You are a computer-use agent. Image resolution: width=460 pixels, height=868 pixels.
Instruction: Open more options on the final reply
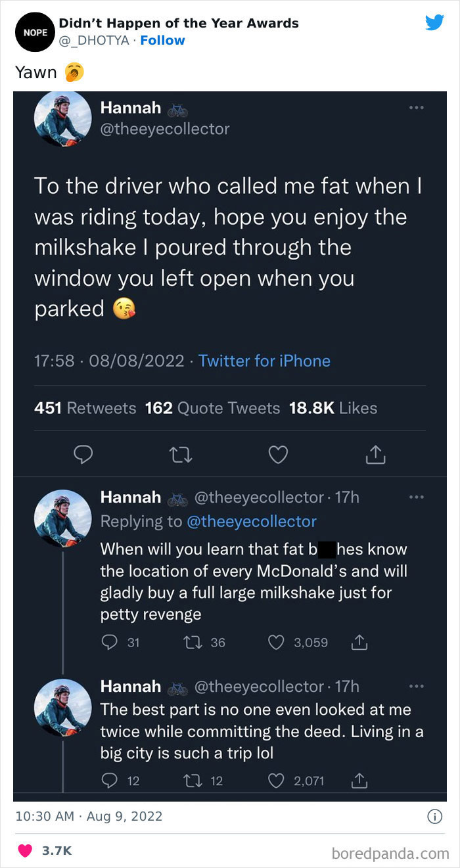point(417,685)
